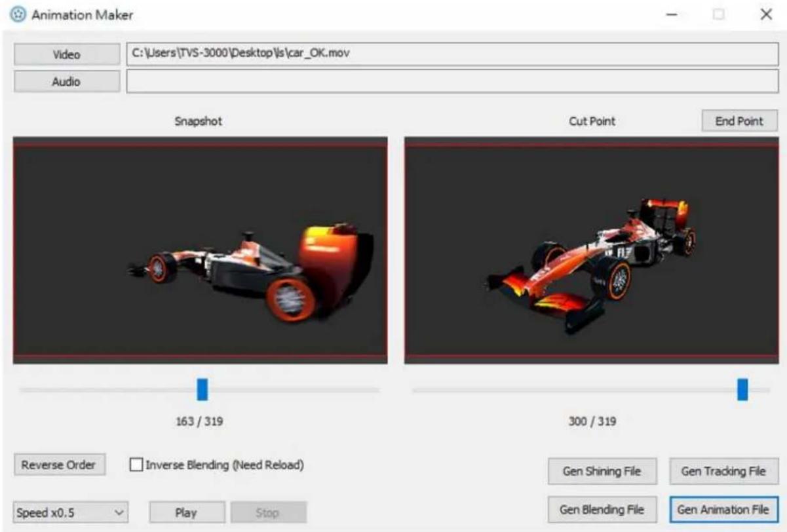787x532 pixels.
Task: Minimize the Animation Maker window
Action: click(x=672, y=14)
